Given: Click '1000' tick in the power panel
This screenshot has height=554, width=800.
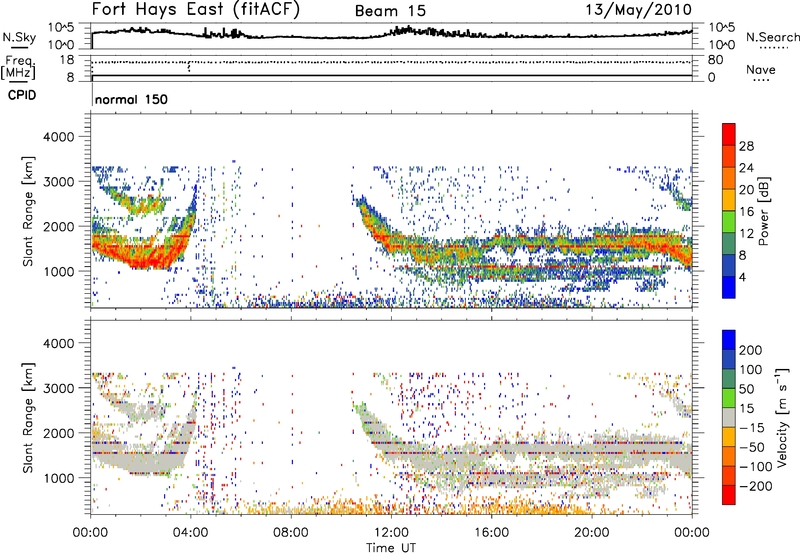Looking at the screenshot, I should pyautogui.click(x=59, y=271).
